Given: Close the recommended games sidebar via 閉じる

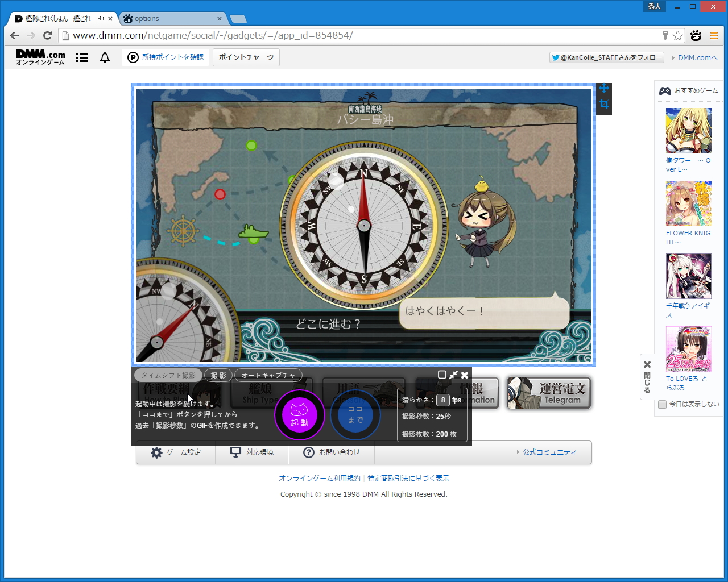Looking at the screenshot, I should click(x=647, y=376).
